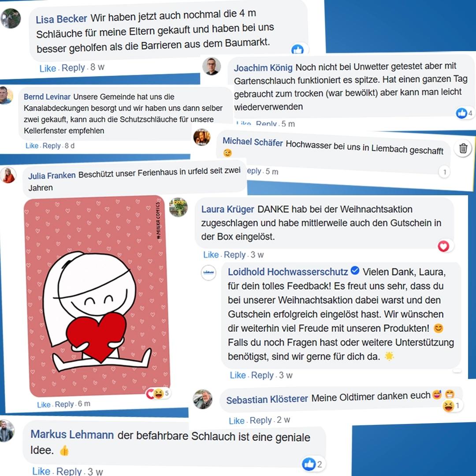Click the reactions on the heart sticker image
This screenshot has width=476, height=476.
[x=158, y=394]
